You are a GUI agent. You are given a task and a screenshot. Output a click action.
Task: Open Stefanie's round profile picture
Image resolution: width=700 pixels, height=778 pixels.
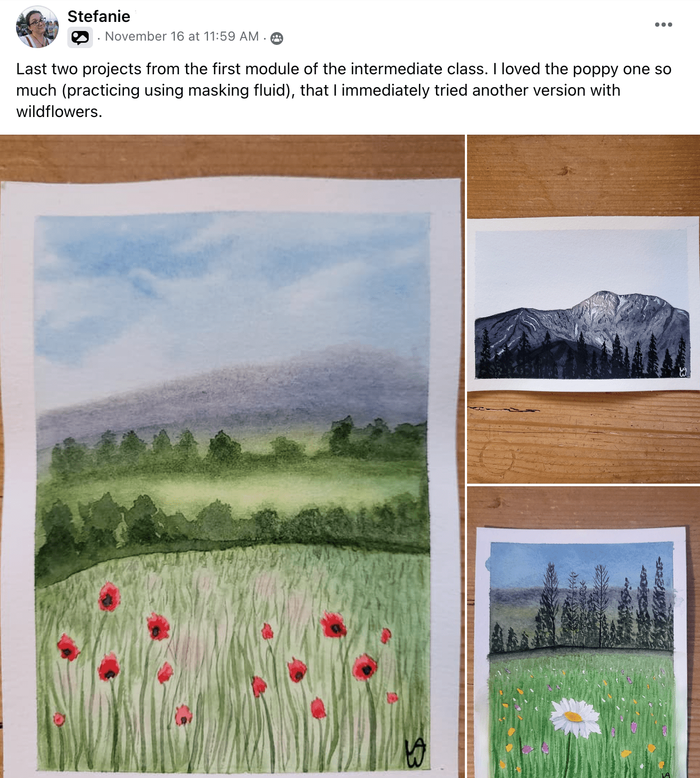tap(37, 27)
